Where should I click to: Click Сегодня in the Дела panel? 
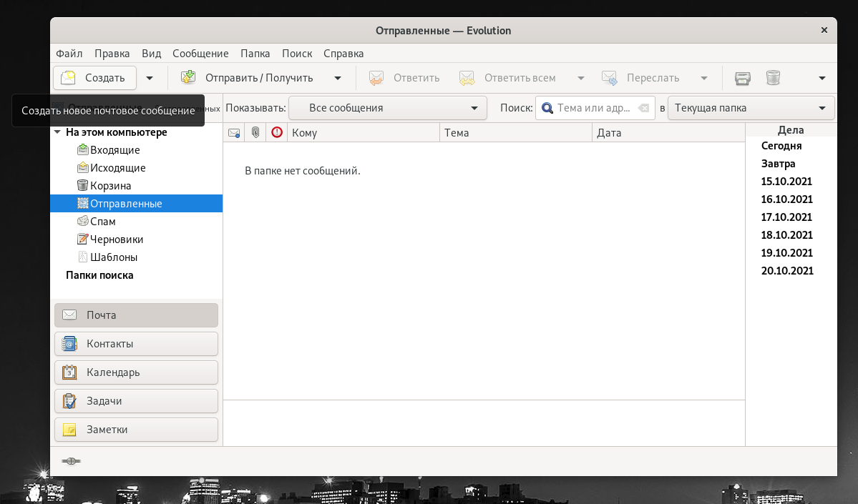point(781,146)
